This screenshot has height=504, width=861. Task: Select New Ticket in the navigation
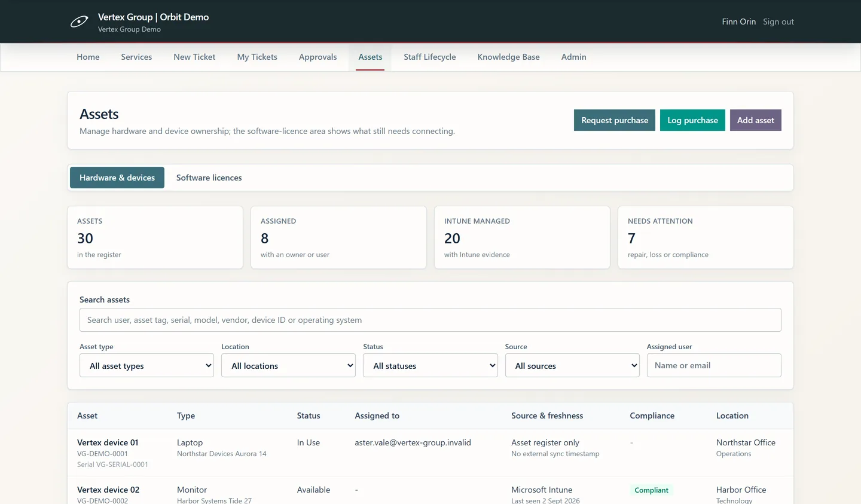(194, 57)
